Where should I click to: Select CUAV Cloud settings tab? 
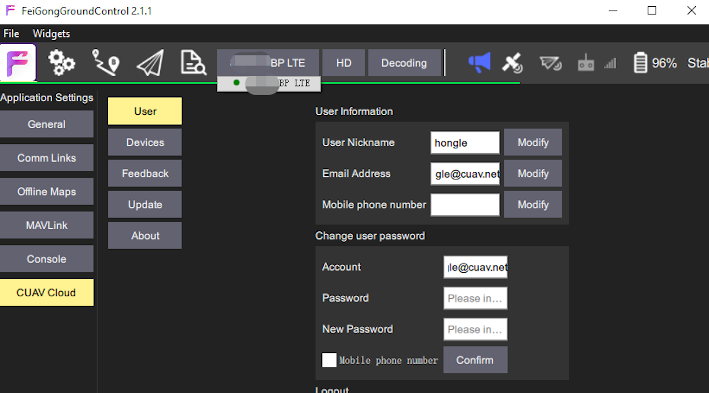[x=47, y=293]
